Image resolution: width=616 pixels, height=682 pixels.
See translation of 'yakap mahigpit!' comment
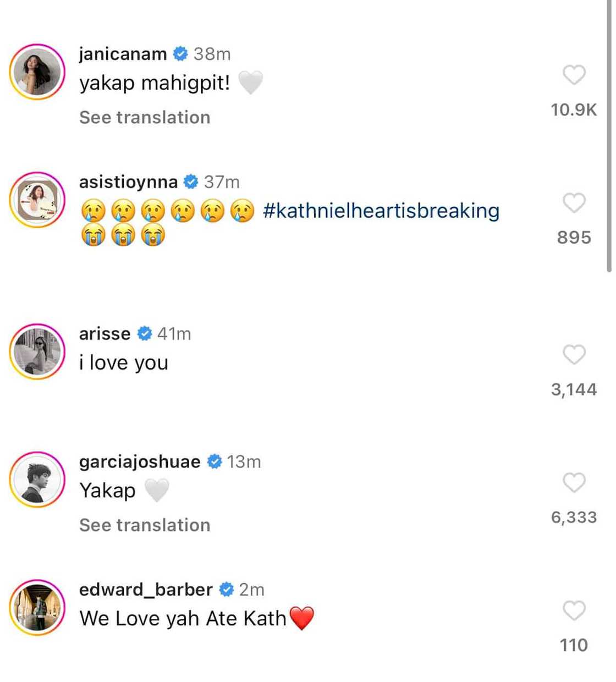[x=145, y=117]
